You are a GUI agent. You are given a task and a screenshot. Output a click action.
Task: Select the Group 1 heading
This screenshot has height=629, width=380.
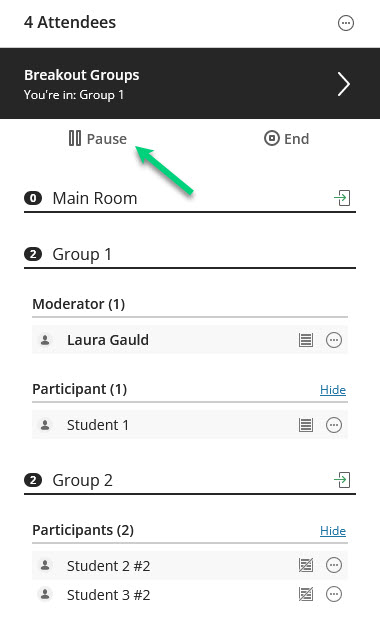coord(82,254)
